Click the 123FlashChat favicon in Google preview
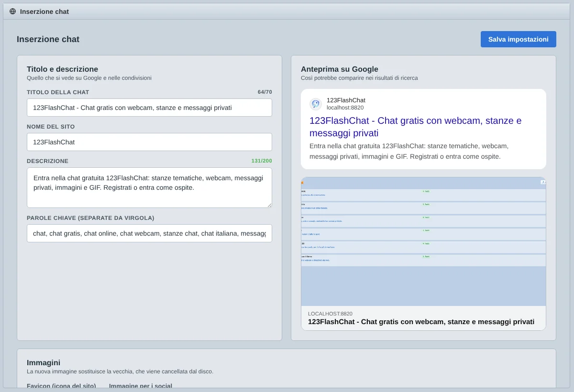The height and width of the screenshot is (392, 574). tap(316, 104)
